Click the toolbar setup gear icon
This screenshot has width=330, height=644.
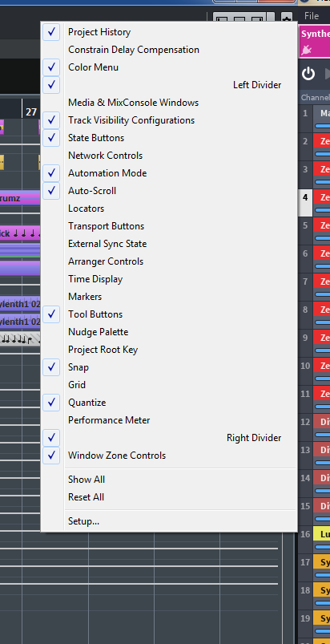click(x=286, y=18)
